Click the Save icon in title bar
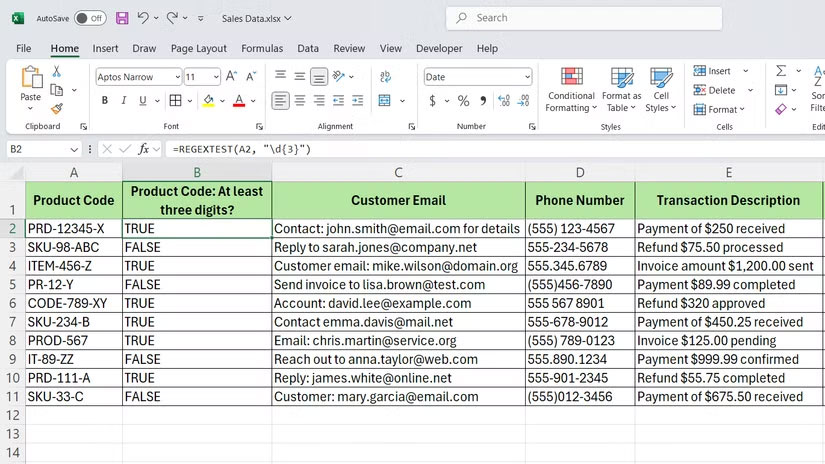Screen dimensions: 825x464 (x=122, y=18)
